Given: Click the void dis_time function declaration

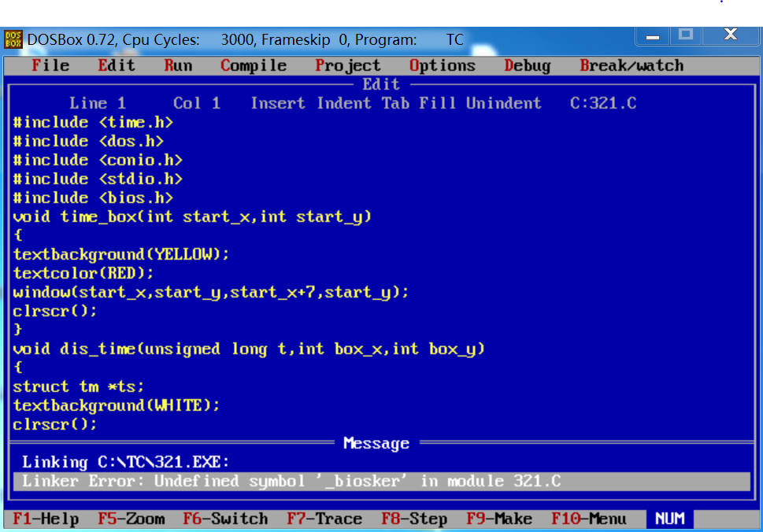Looking at the screenshot, I should point(249,349).
